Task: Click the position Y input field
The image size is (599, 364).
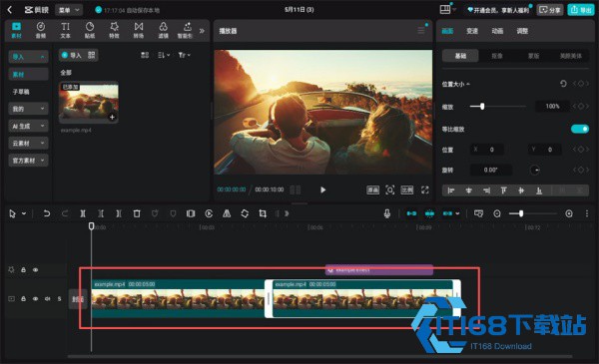Action: coord(544,150)
